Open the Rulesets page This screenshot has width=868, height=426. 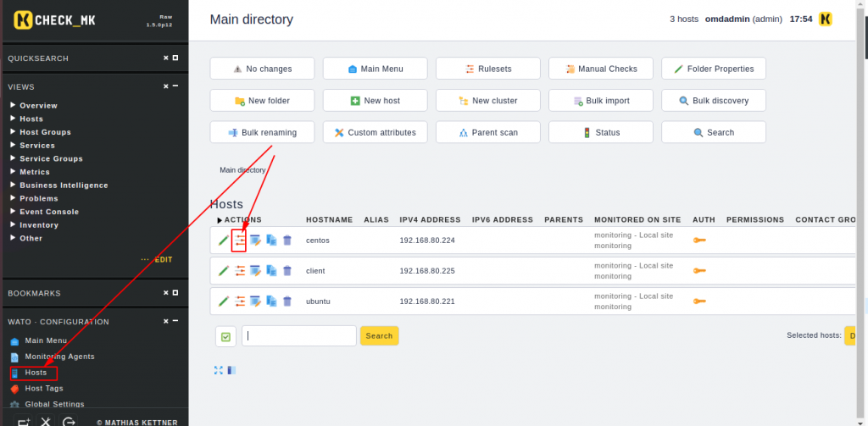click(488, 69)
